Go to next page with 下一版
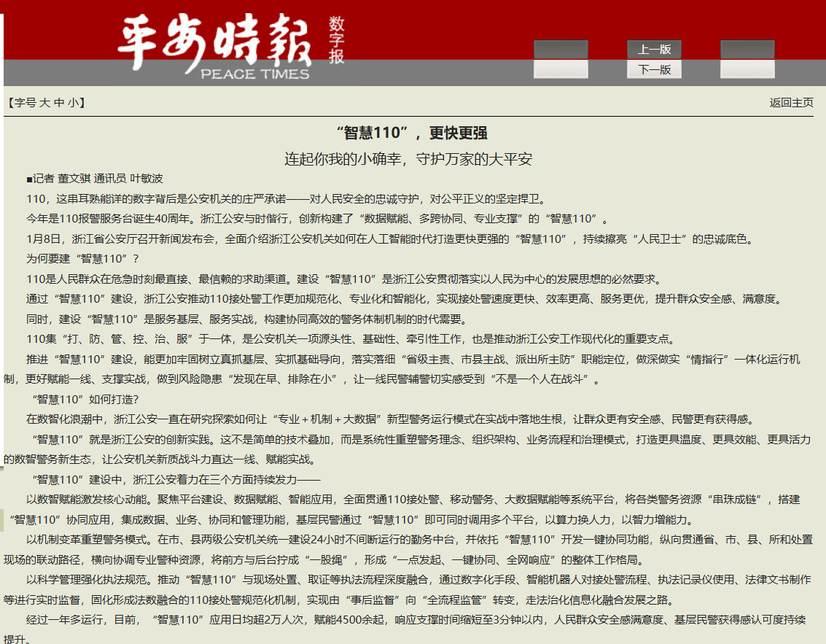 coord(654,69)
